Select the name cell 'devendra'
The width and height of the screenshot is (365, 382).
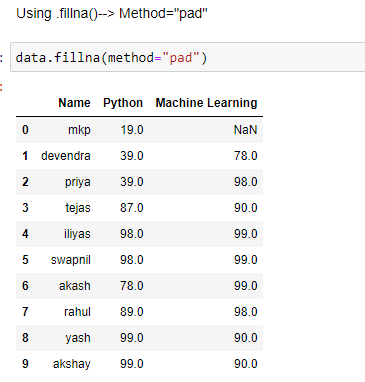pyautogui.click(x=66, y=156)
